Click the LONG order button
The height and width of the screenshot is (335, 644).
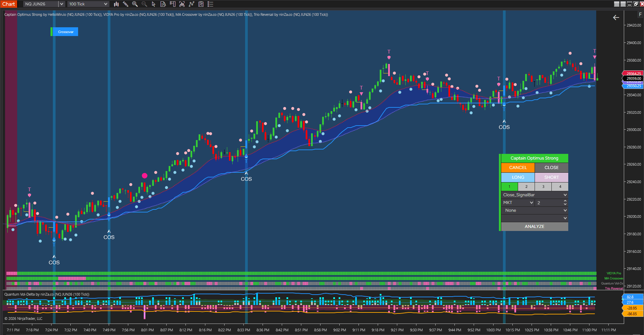tap(518, 177)
